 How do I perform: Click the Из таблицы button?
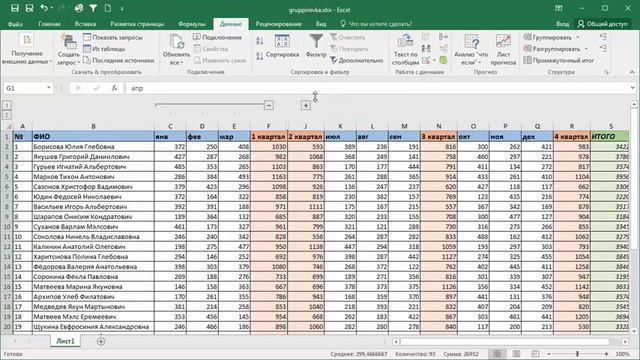pyautogui.click(x=104, y=49)
